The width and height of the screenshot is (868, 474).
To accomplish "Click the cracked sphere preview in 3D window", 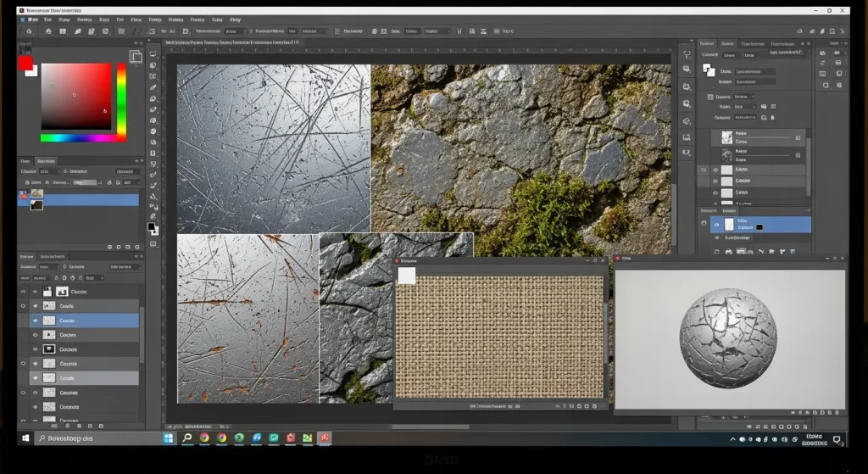I will click(x=728, y=337).
